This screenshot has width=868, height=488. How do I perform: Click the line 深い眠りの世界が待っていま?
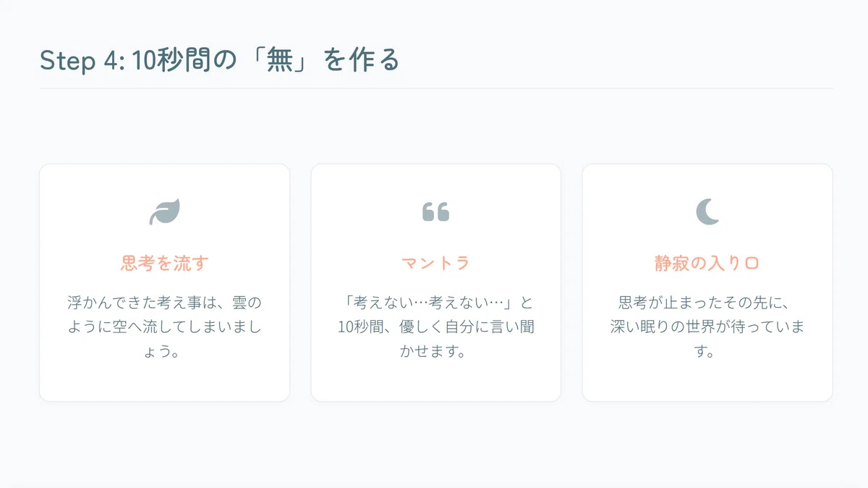point(707,327)
